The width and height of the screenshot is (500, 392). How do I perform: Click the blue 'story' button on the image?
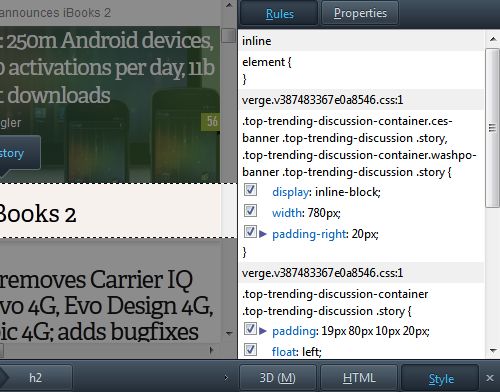point(19,154)
